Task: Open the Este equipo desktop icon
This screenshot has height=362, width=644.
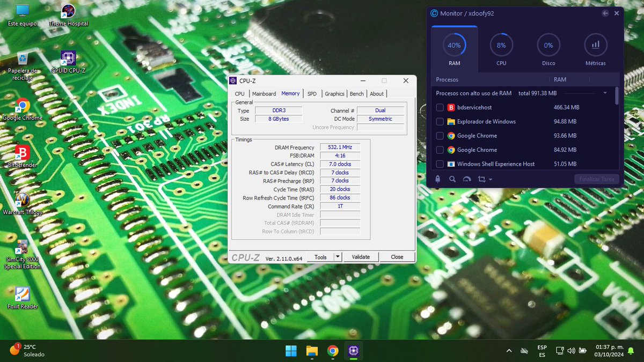Action: point(23,15)
